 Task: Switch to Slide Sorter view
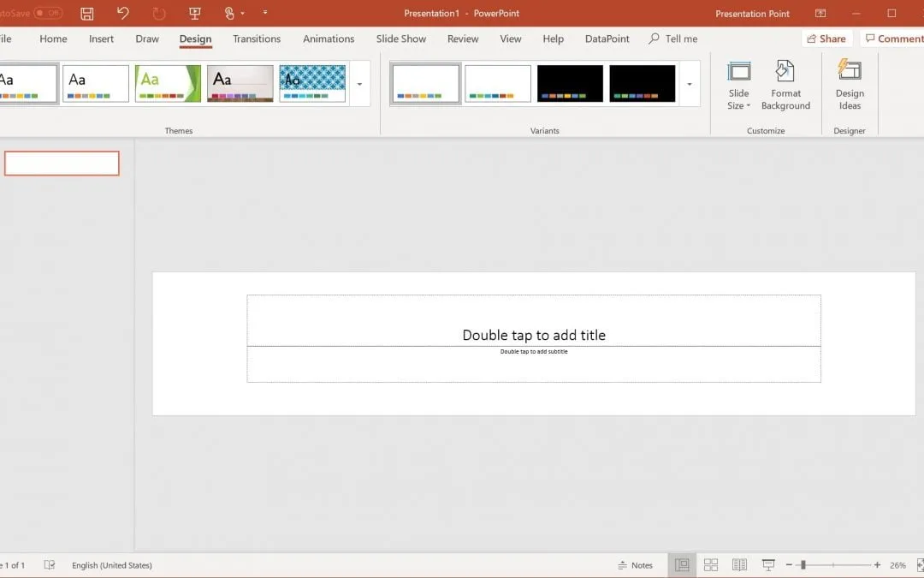(711, 565)
